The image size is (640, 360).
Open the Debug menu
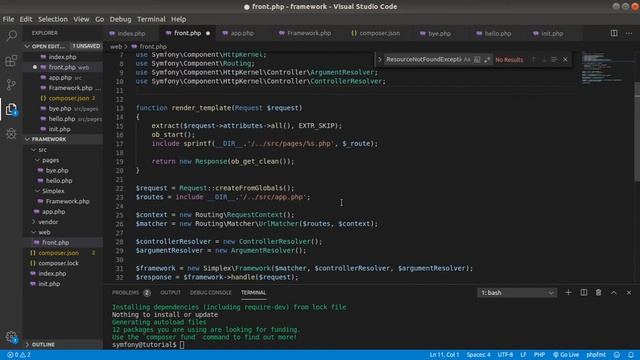pyautogui.click(x=120, y=19)
